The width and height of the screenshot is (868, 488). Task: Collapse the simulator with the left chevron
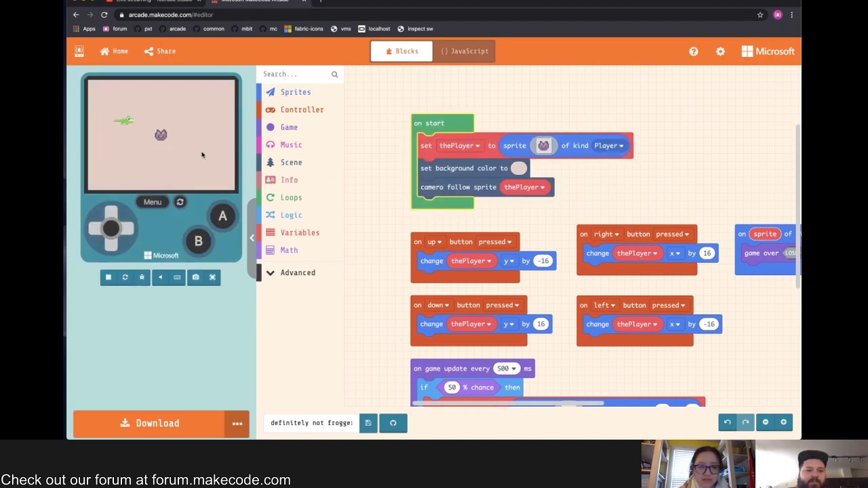coord(252,238)
